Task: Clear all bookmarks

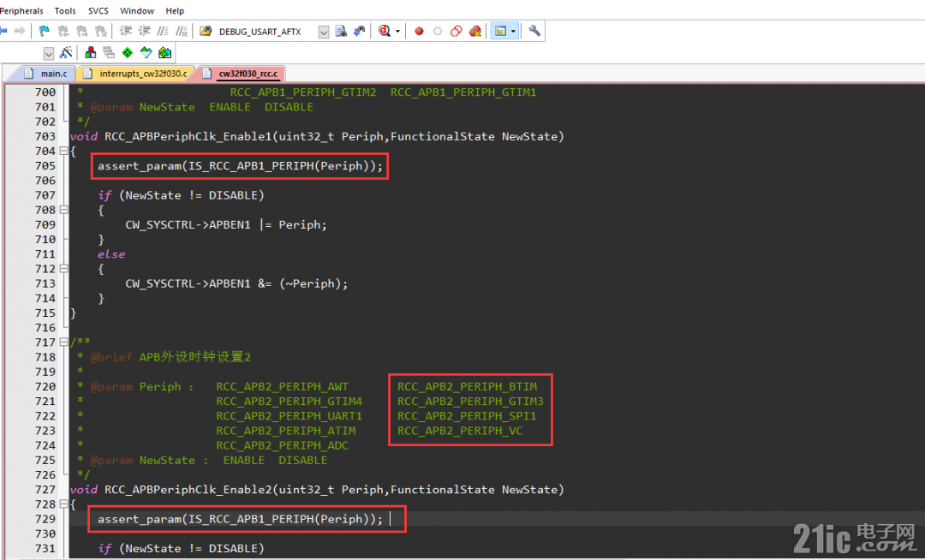Action: tap(101, 31)
